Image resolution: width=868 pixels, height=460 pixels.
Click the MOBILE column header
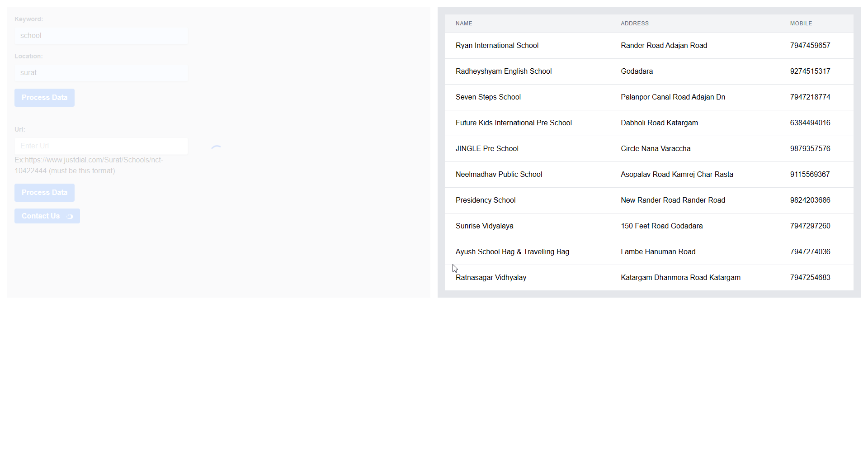click(801, 24)
